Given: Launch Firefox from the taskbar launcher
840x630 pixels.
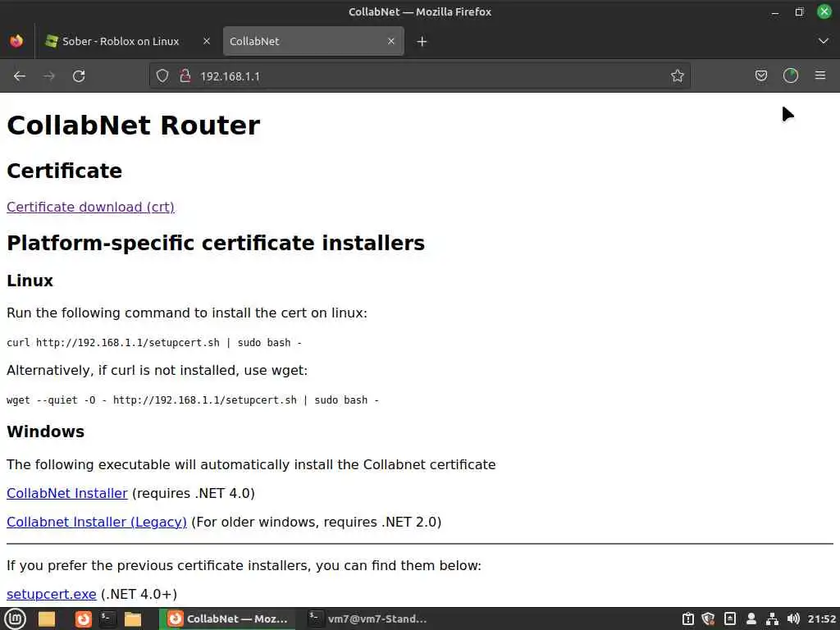Looking at the screenshot, I should [x=83, y=619].
